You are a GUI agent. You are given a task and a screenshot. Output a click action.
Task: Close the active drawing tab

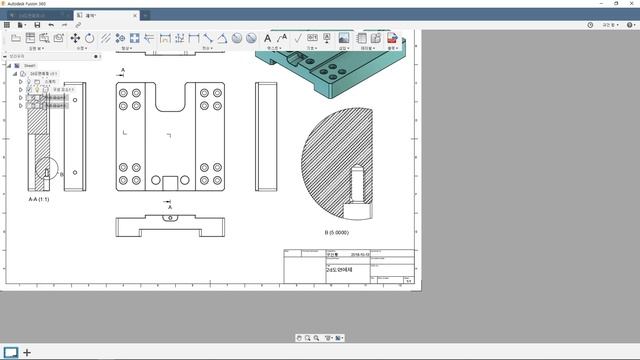135,16
